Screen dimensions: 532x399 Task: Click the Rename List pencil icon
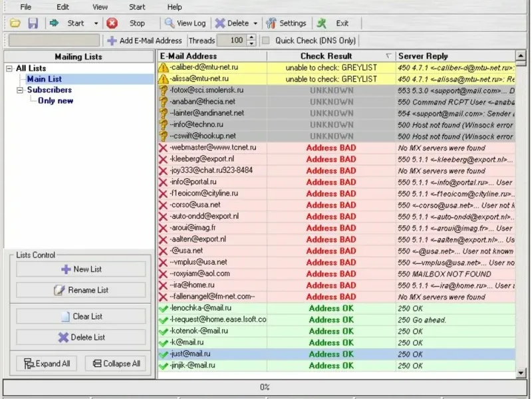coord(59,291)
